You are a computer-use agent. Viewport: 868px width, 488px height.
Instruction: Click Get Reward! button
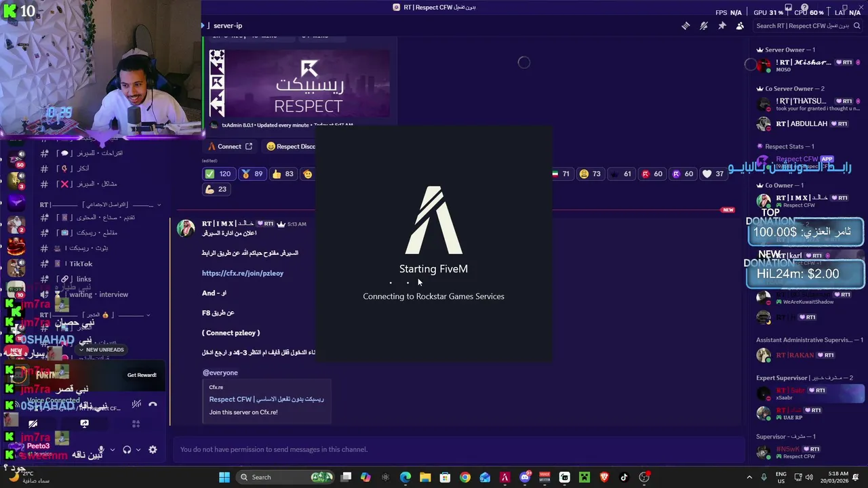click(142, 375)
